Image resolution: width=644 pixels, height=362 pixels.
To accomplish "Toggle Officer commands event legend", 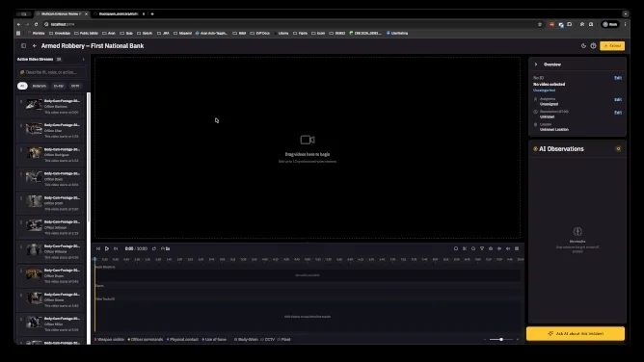I will pos(146,340).
